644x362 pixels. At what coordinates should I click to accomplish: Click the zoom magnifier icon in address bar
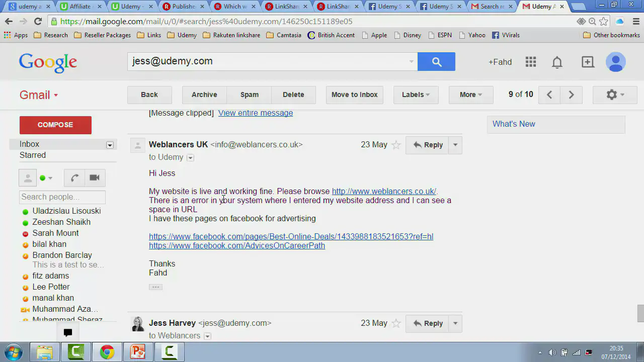point(592,21)
